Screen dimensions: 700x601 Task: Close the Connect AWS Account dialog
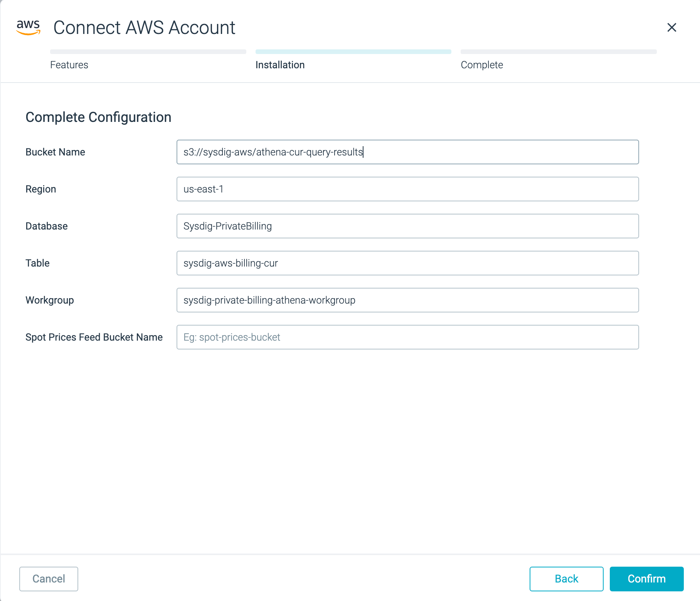point(672,27)
